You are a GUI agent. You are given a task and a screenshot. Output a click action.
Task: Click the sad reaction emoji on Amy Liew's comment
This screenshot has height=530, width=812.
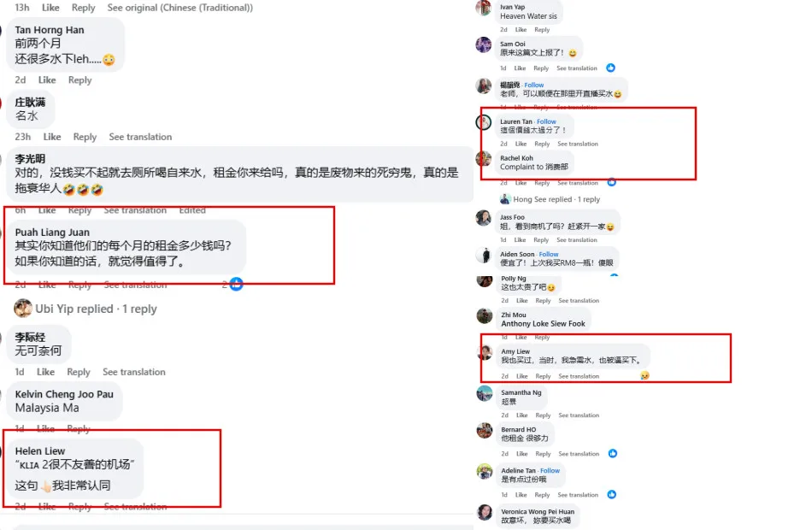click(x=644, y=375)
